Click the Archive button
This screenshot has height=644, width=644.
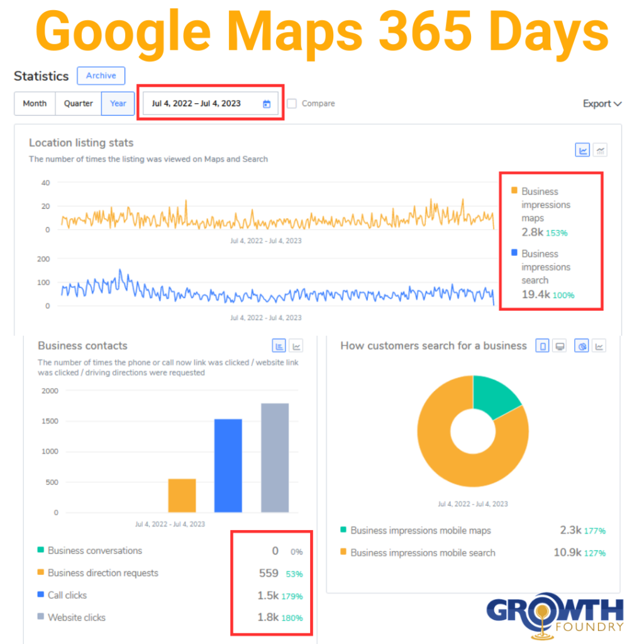101,75
